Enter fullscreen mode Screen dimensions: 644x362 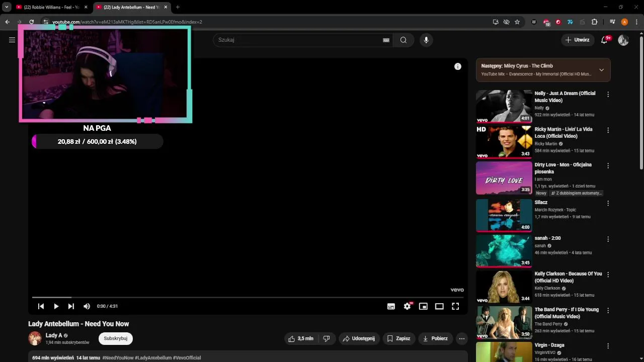click(455, 306)
